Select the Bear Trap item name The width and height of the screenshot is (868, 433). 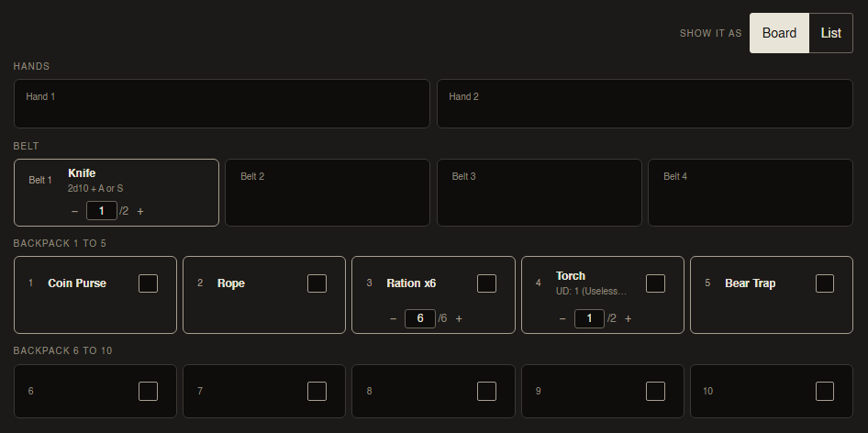(x=750, y=283)
